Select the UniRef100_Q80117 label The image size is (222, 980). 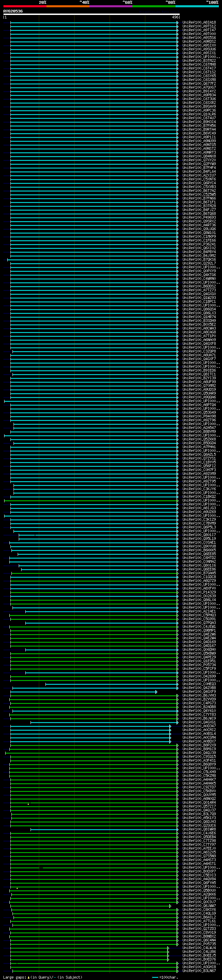coord(199,535)
